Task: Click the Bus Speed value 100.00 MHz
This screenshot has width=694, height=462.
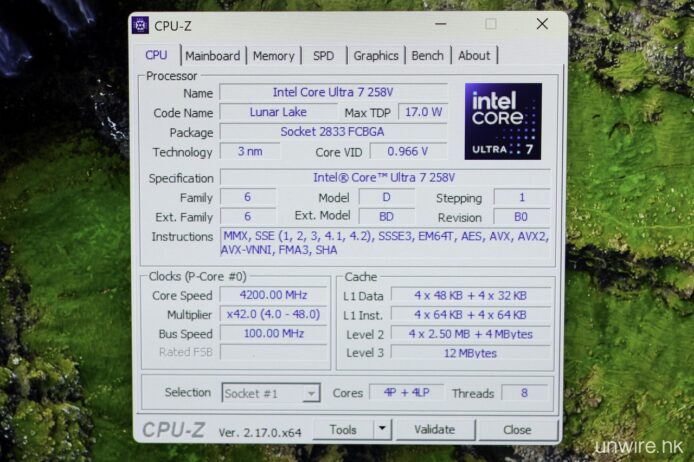Action: 274,334
